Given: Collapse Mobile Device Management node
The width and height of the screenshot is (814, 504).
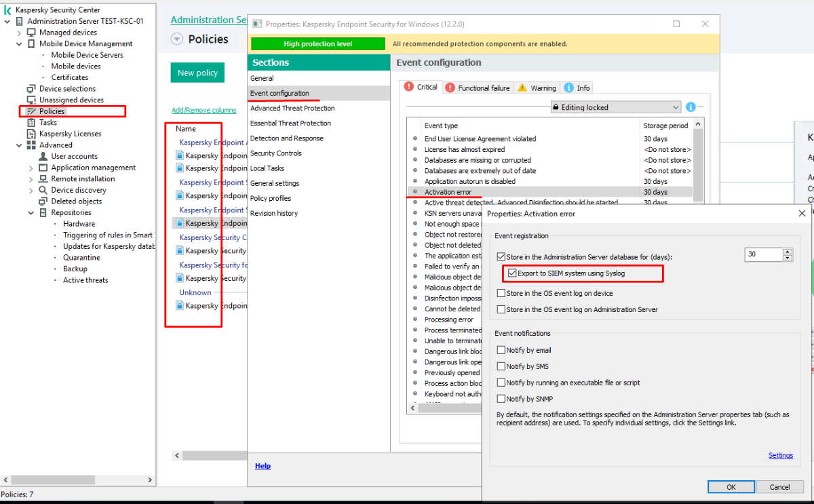Looking at the screenshot, I should (x=19, y=43).
